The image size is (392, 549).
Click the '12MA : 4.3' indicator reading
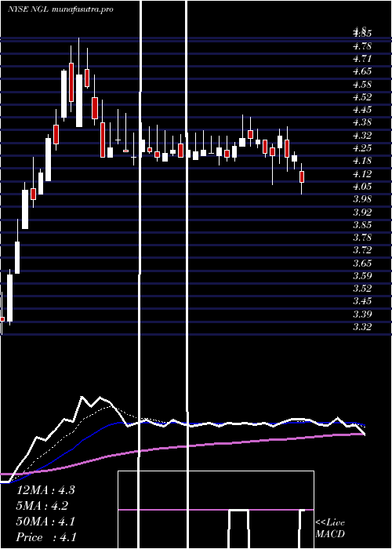(x=45, y=490)
